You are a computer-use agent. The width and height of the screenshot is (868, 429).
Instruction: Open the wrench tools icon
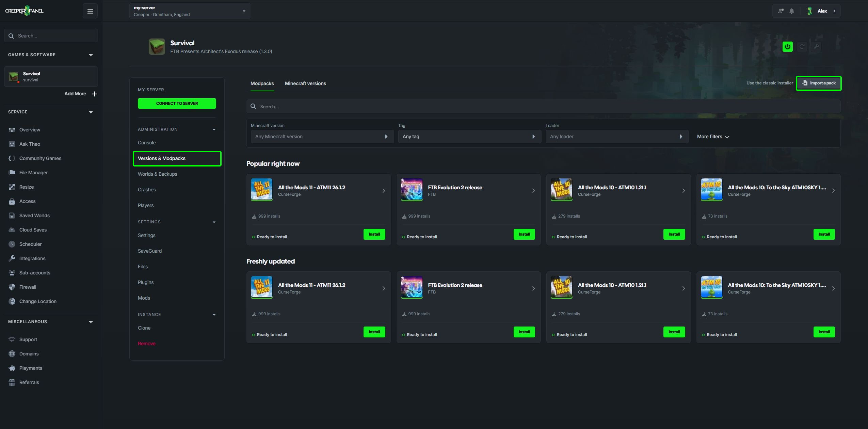(816, 47)
